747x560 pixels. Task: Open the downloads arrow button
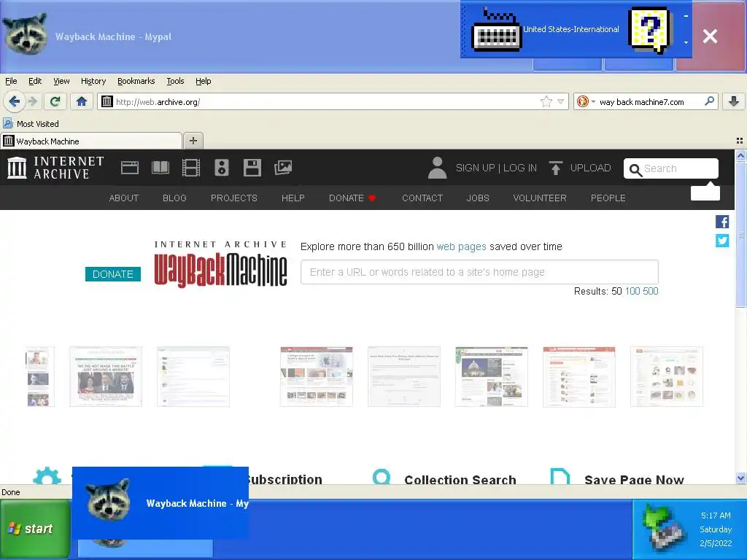(734, 101)
